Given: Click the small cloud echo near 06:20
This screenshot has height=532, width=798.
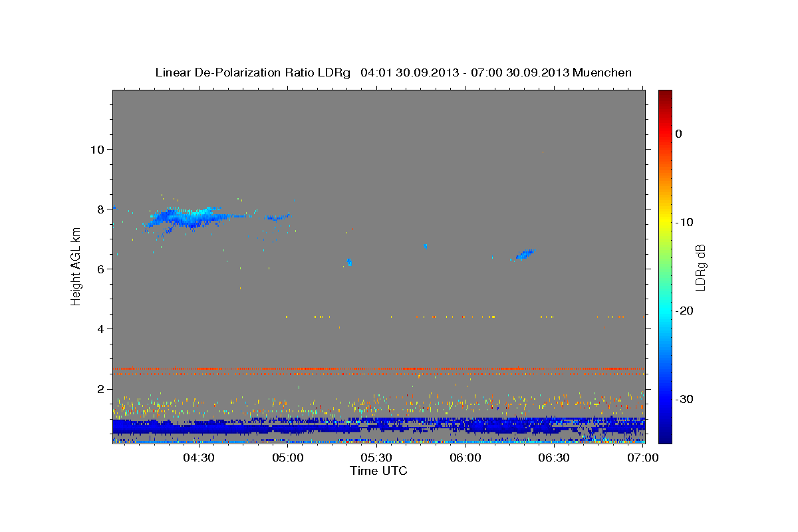Looking at the screenshot, I should [525, 254].
